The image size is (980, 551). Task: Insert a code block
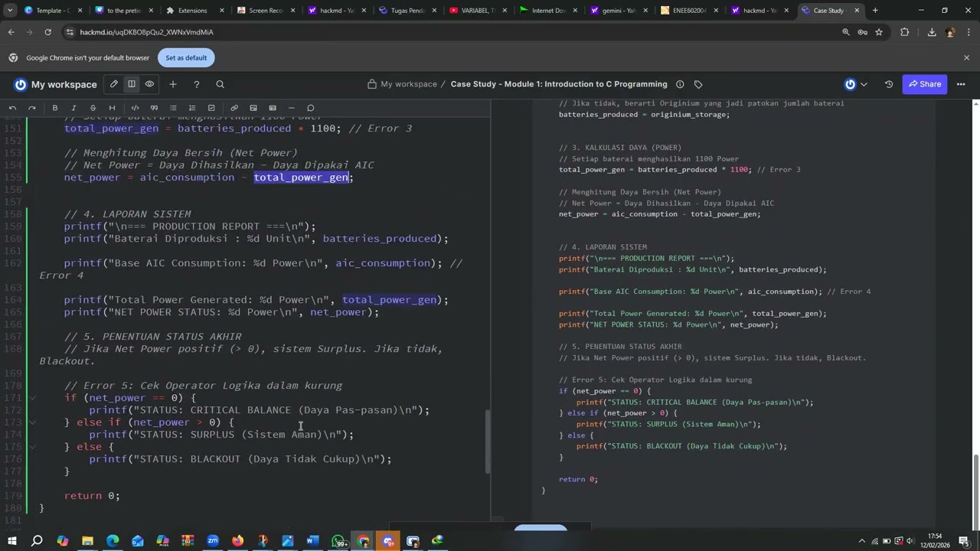[135, 108]
